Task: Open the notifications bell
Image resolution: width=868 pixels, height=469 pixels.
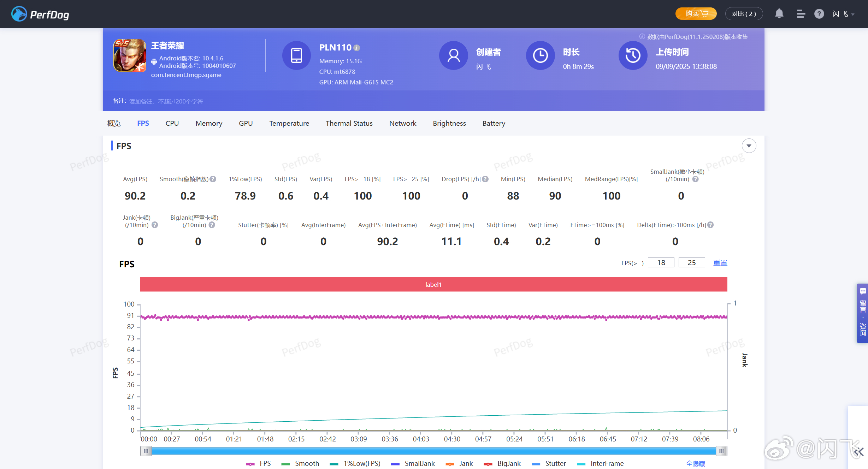Action: (x=779, y=14)
